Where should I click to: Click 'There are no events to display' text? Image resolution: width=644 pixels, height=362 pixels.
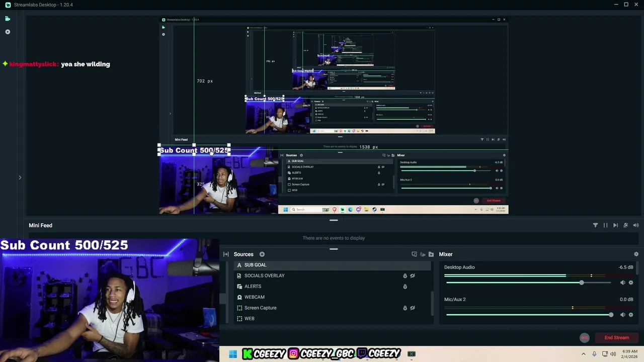coord(334,238)
